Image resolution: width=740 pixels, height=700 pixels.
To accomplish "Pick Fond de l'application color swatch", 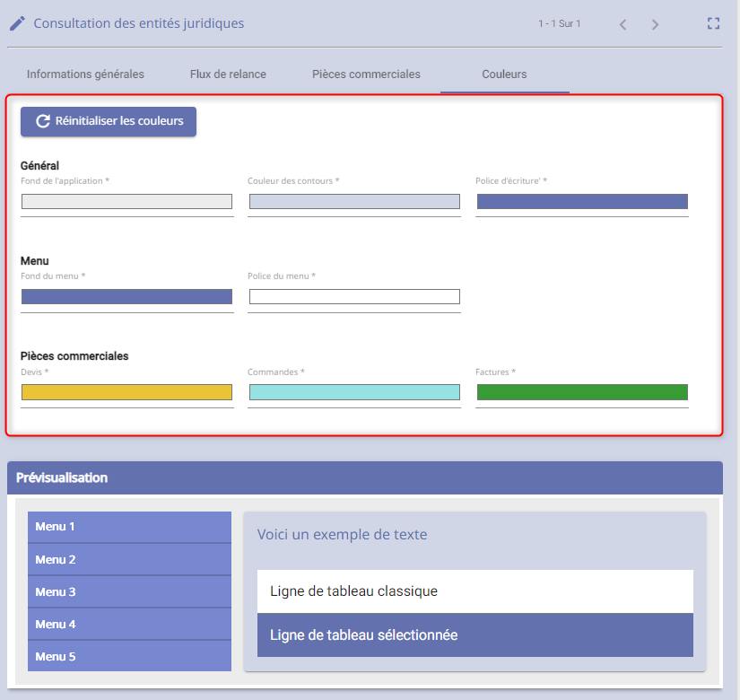I will [x=127, y=202].
